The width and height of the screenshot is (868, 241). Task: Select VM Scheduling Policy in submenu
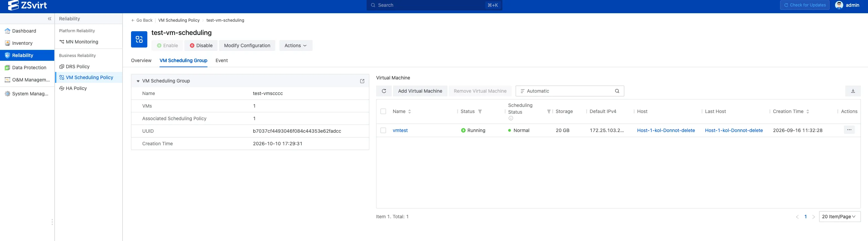pyautogui.click(x=89, y=77)
